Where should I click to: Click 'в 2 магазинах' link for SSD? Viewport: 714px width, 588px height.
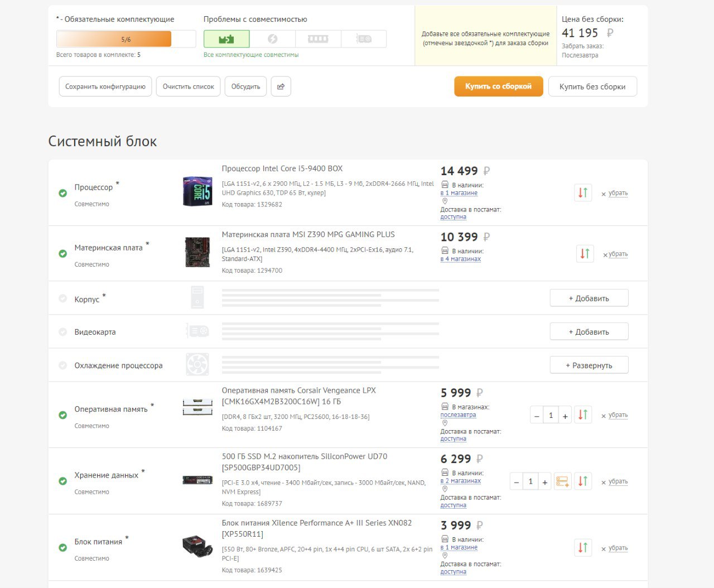click(x=461, y=481)
